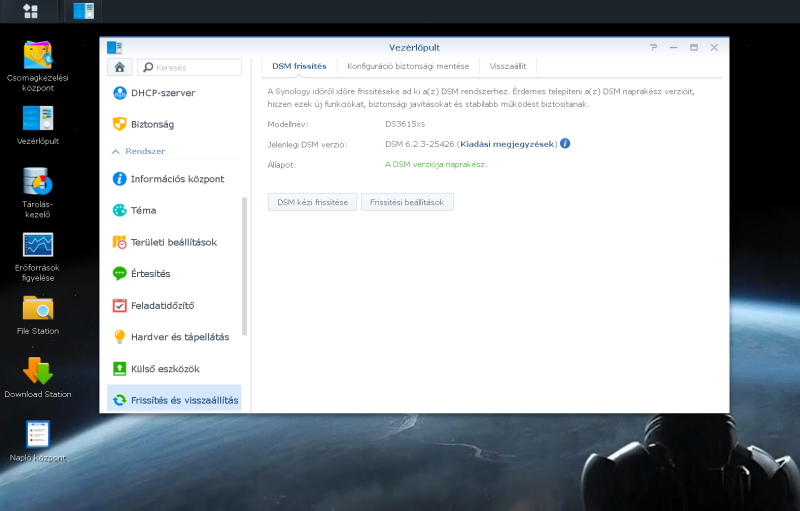This screenshot has width=800, height=511.
Task: Switch to the DSM frissítés tab
Action: [299, 66]
